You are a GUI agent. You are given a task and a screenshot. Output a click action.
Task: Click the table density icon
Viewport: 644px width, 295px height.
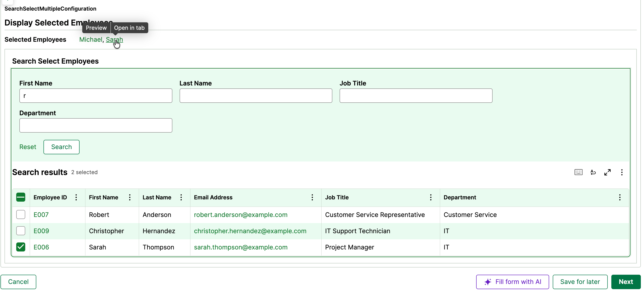click(x=578, y=172)
